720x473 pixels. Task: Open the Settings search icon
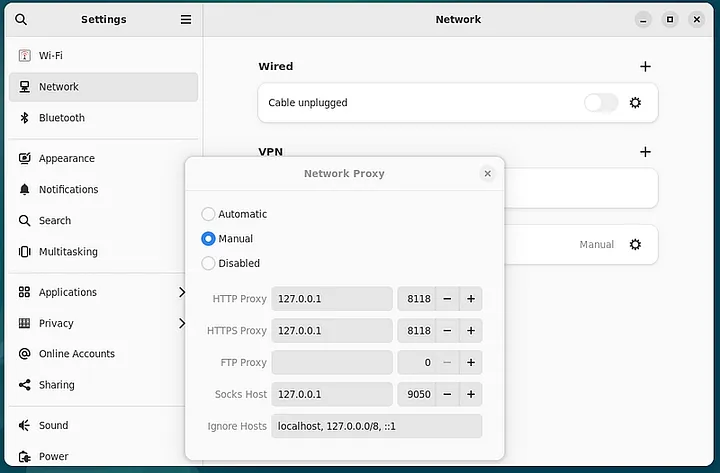(x=21, y=19)
